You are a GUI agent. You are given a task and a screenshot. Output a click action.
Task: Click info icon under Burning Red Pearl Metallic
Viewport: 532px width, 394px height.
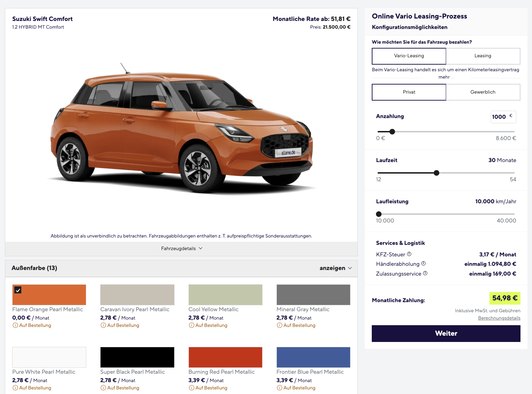pyautogui.click(x=191, y=388)
